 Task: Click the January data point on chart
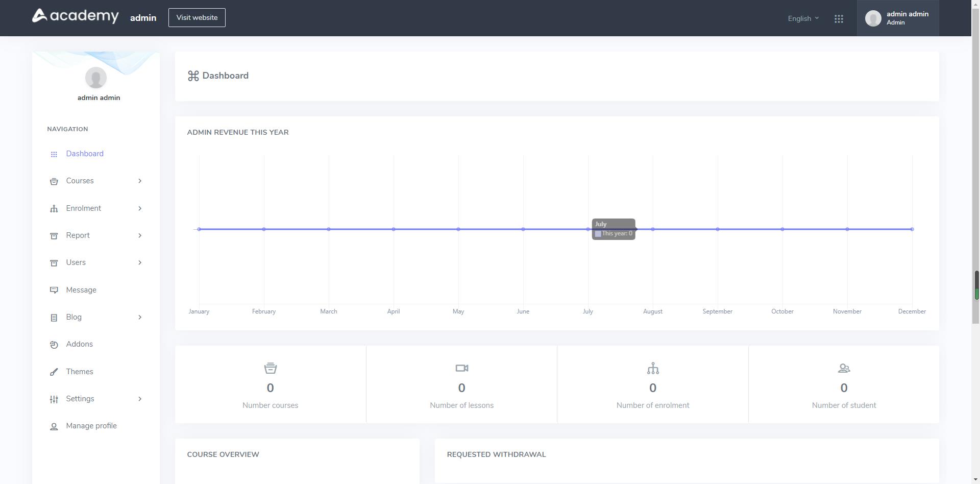(x=199, y=229)
